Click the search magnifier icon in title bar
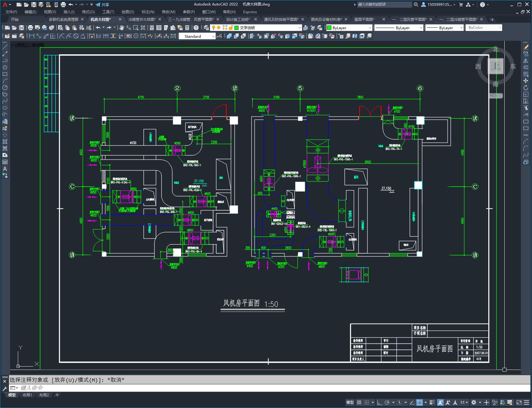Screen dimensions: 532x408 coord(416,5)
